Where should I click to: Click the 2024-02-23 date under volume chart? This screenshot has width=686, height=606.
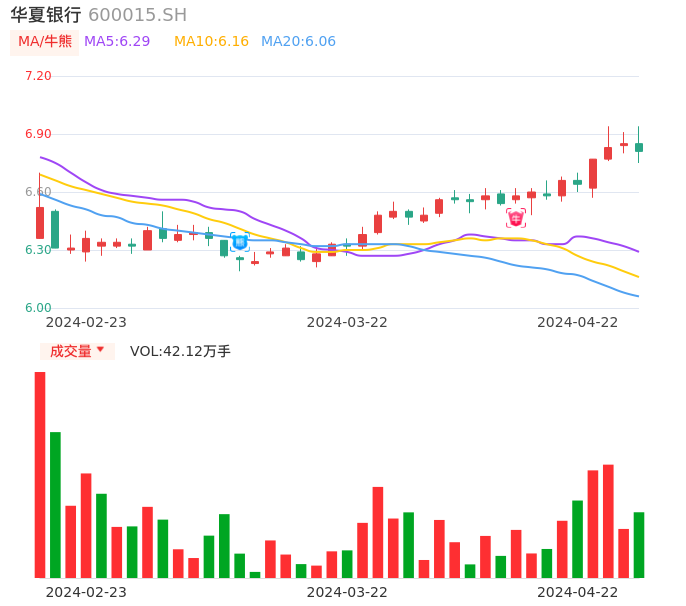pyautogui.click(x=86, y=592)
